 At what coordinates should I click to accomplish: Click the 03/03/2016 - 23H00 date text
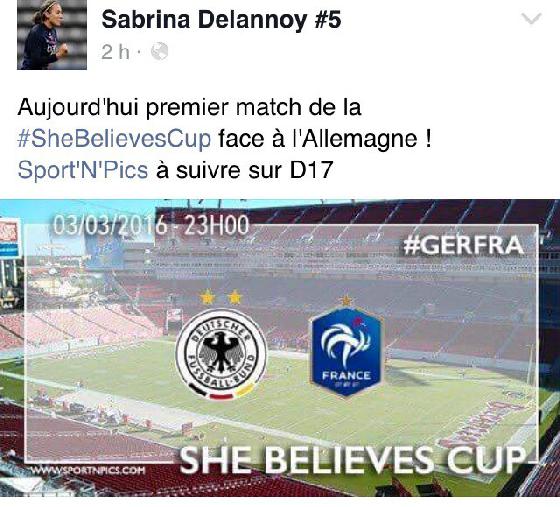pos(151,226)
